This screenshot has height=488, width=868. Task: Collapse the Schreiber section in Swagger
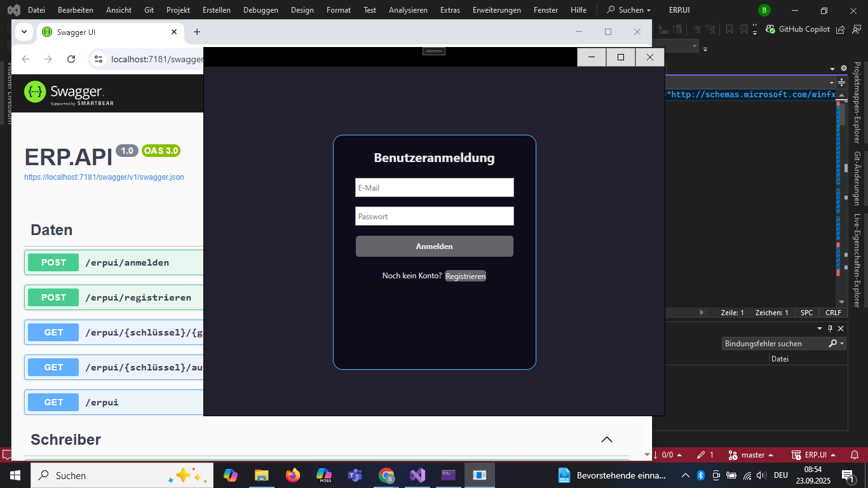coord(607,439)
